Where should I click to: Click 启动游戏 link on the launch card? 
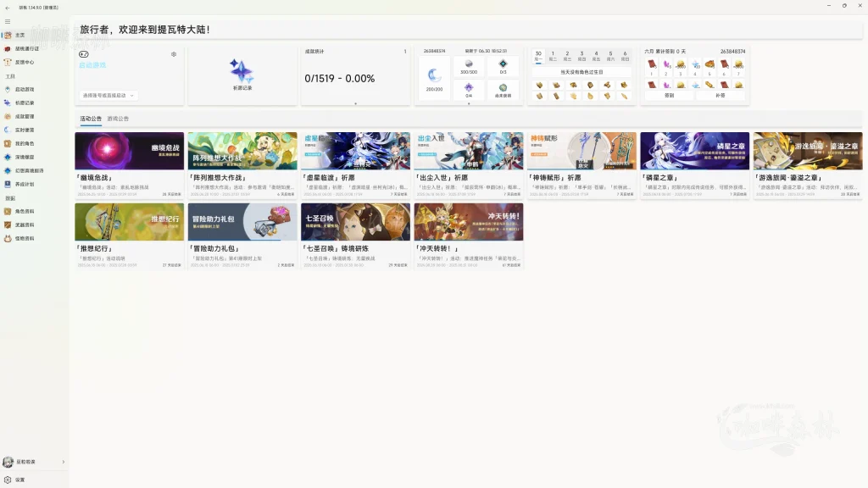[x=93, y=65]
